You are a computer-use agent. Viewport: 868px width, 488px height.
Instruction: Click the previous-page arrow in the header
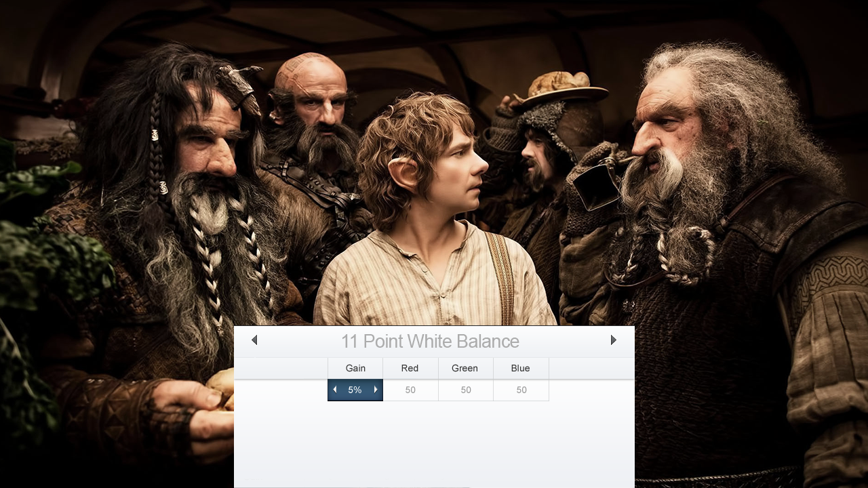click(x=254, y=340)
